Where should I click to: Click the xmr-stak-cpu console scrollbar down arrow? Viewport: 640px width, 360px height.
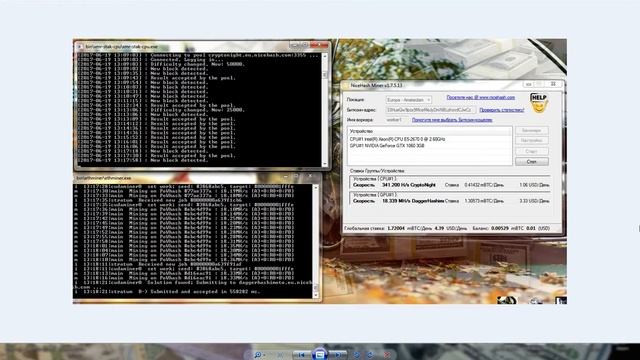(325, 163)
